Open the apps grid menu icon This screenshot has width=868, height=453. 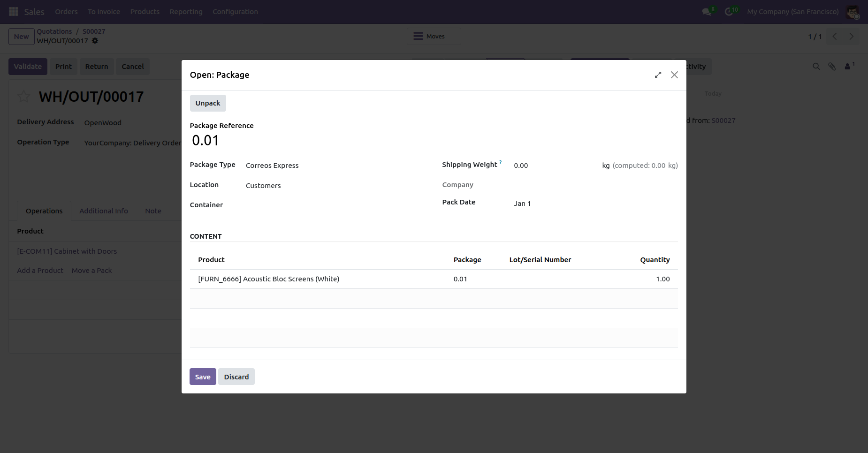click(14, 12)
